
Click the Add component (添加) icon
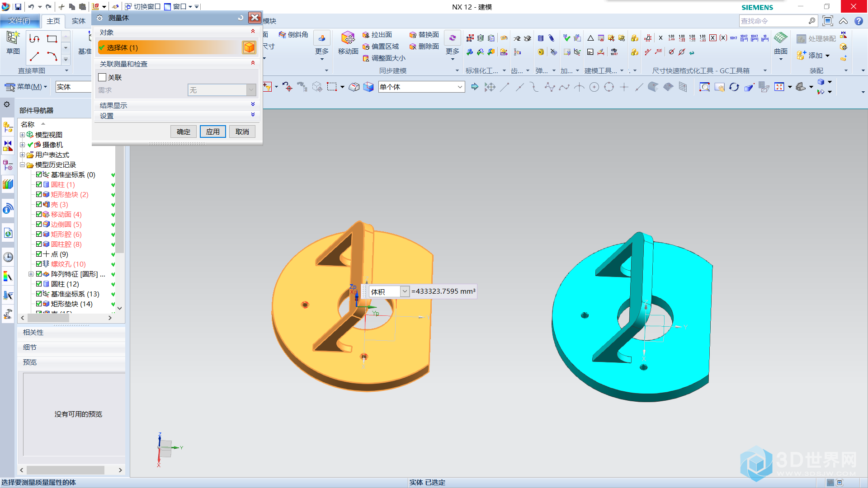802,55
